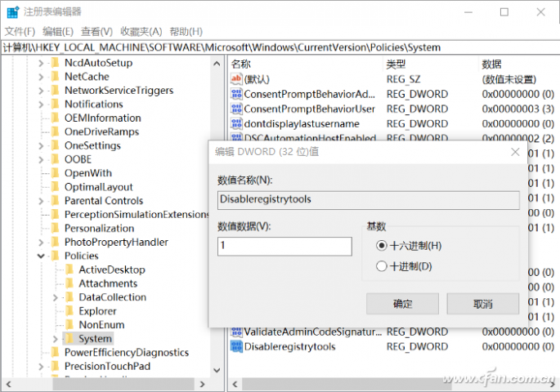Click the Explorer folder icon under Policies

tap(70, 310)
